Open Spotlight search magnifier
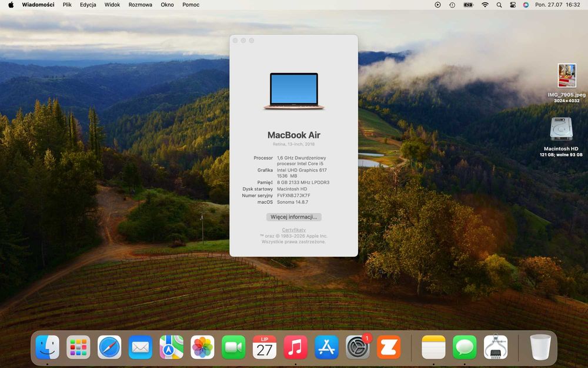The height and width of the screenshot is (368, 588). tap(499, 5)
